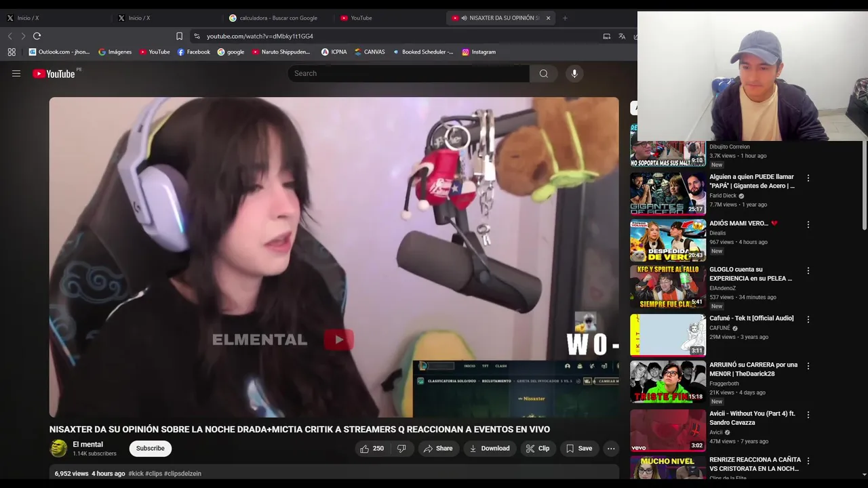Save the video to a playlist
This screenshot has height=488, width=868.
579,449
